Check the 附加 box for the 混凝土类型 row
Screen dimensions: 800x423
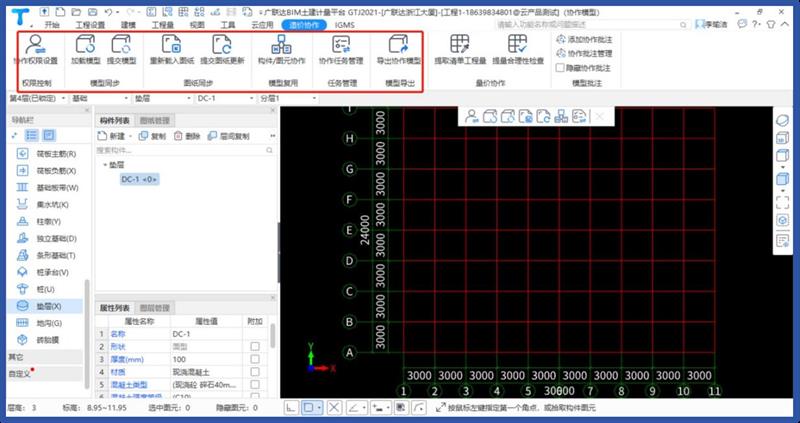point(255,385)
